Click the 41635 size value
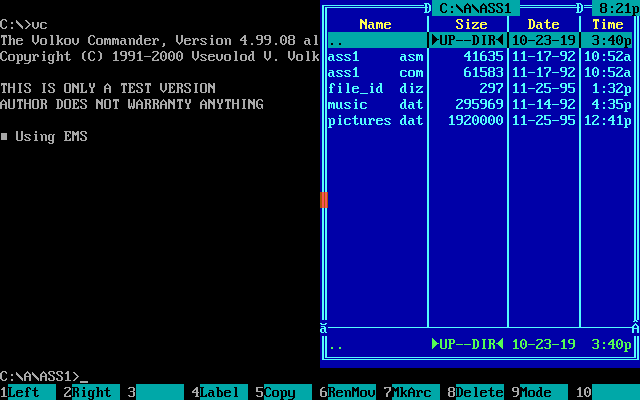The image size is (640, 400). [484, 56]
